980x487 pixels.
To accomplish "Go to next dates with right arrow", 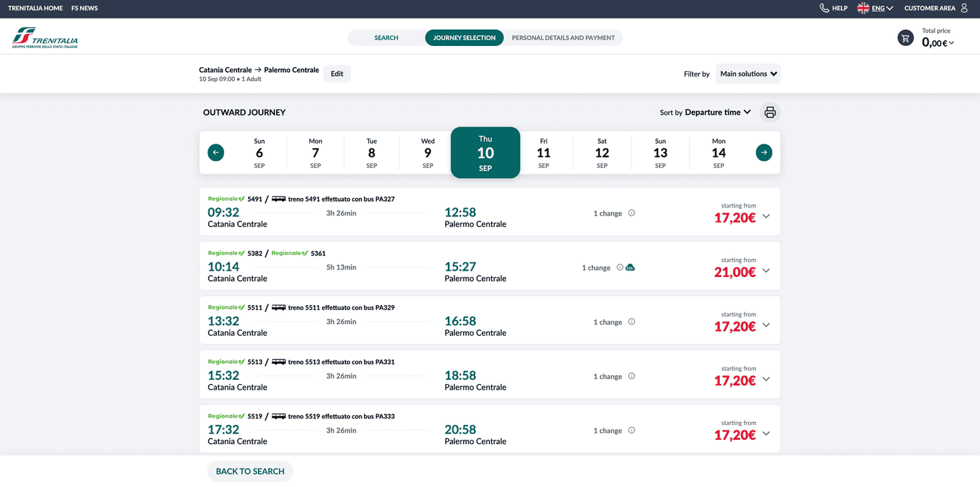I will [764, 153].
